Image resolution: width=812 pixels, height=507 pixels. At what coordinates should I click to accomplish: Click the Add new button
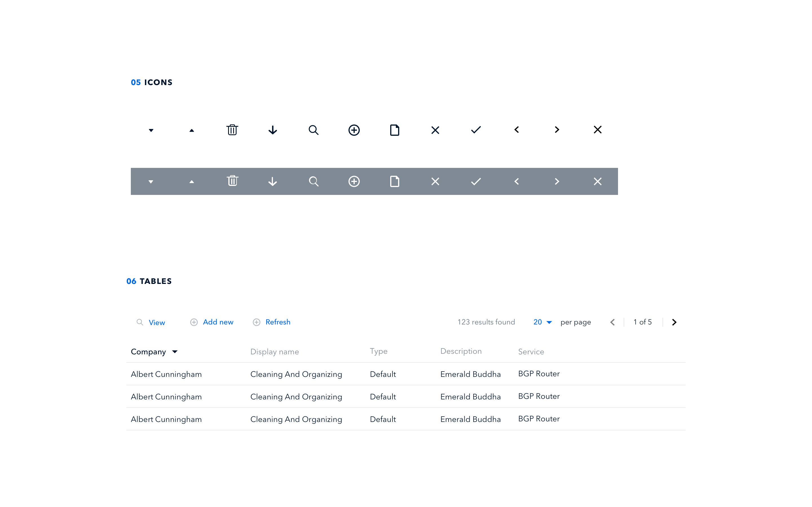point(211,322)
